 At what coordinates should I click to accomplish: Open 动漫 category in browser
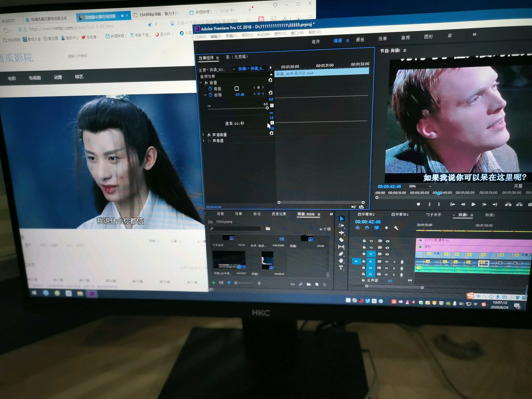point(58,77)
